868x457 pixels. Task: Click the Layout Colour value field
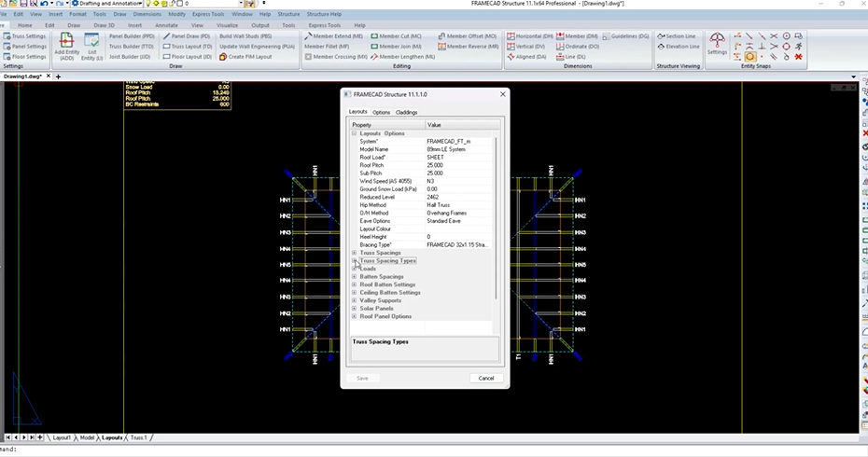point(459,228)
